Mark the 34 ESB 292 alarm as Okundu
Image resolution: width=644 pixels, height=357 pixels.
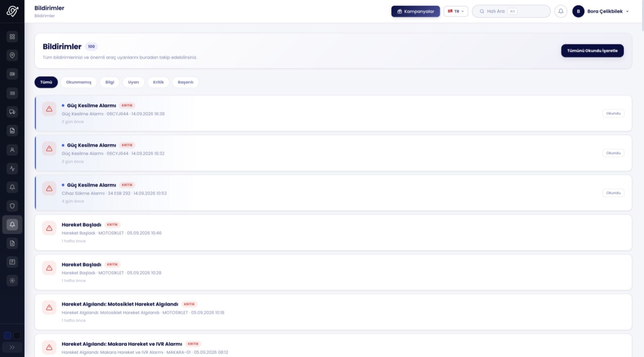(x=613, y=193)
